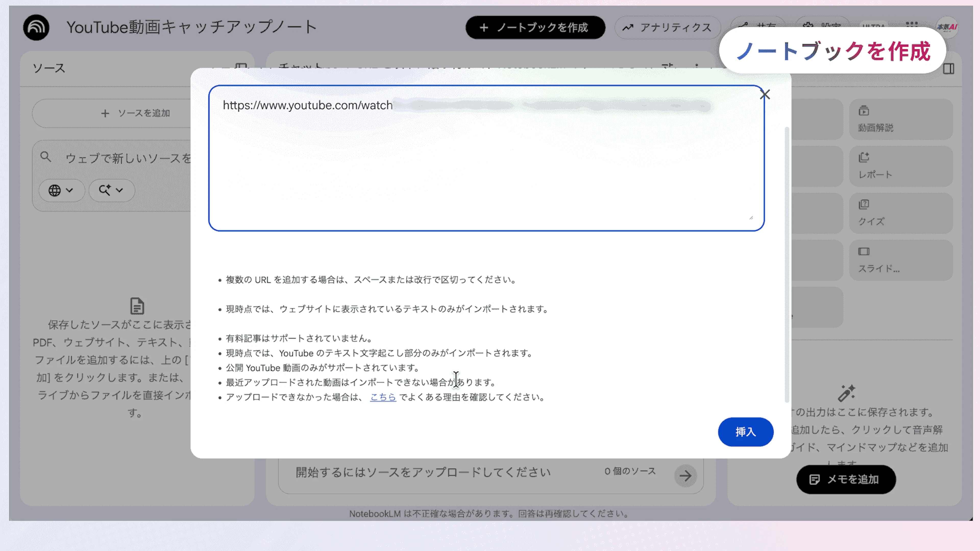This screenshot has height=551, width=980.
Task: Expand the web source globe dropdown
Action: click(61, 190)
